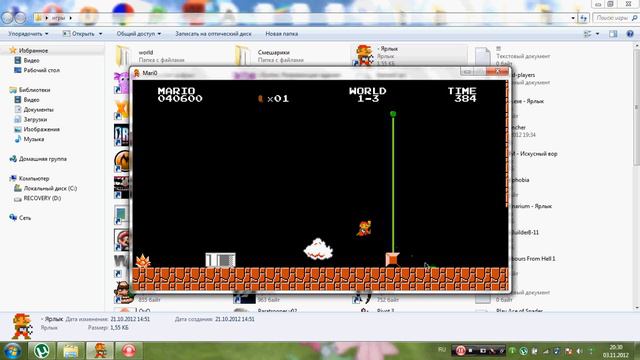Image resolution: width=640 pixels, height=360 pixels.
Task: Open the address bar history dropdown arrow
Action: pos(573,18)
